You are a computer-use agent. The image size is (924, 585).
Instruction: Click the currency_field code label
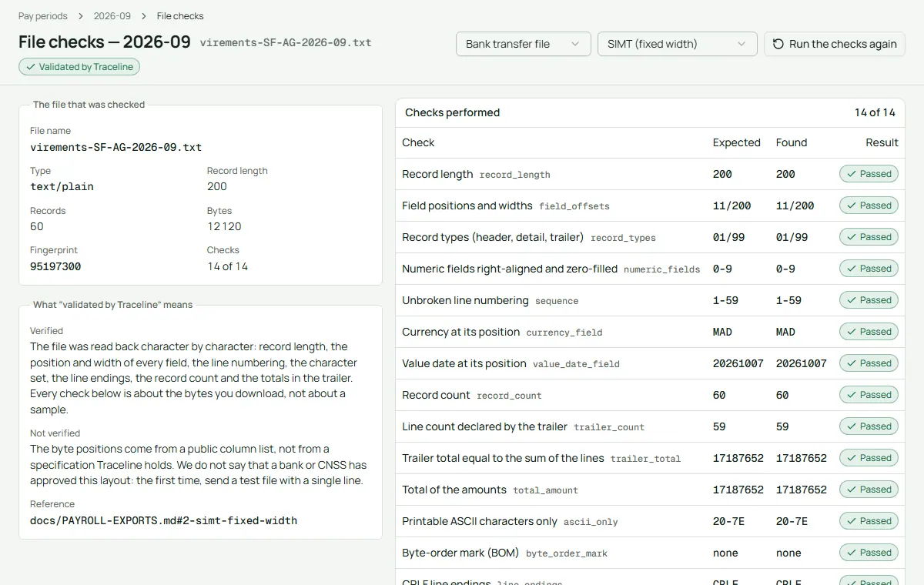pyautogui.click(x=564, y=333)
